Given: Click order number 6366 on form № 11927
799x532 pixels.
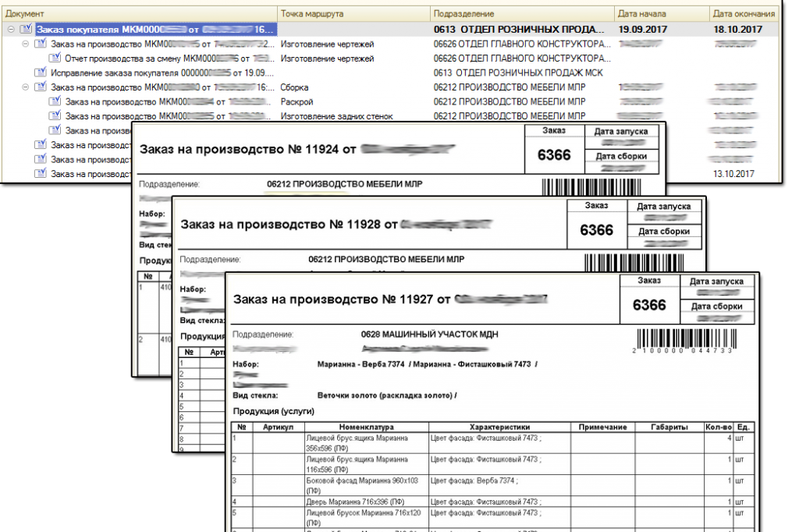Looking at the screenshot, I should [x=649, y=305].
